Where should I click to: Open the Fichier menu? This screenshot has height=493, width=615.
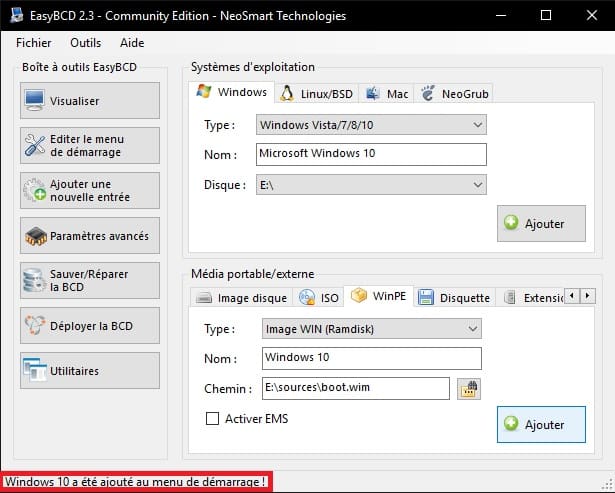34,43
